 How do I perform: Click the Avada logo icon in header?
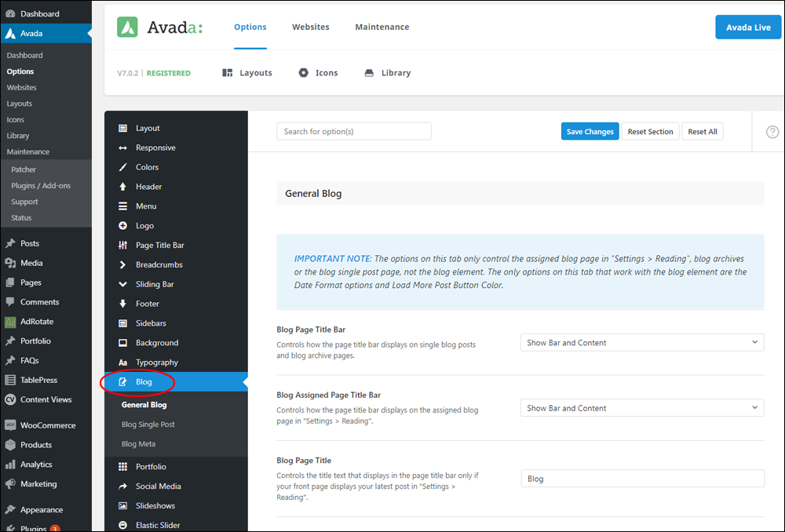(127, 27)
